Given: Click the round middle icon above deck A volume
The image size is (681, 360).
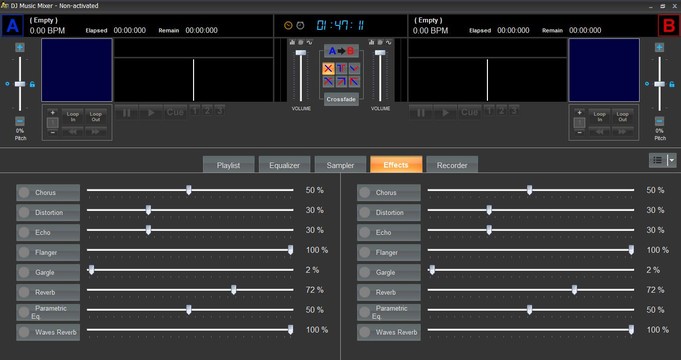Looking at the screenshot, I should pos(301,42).
